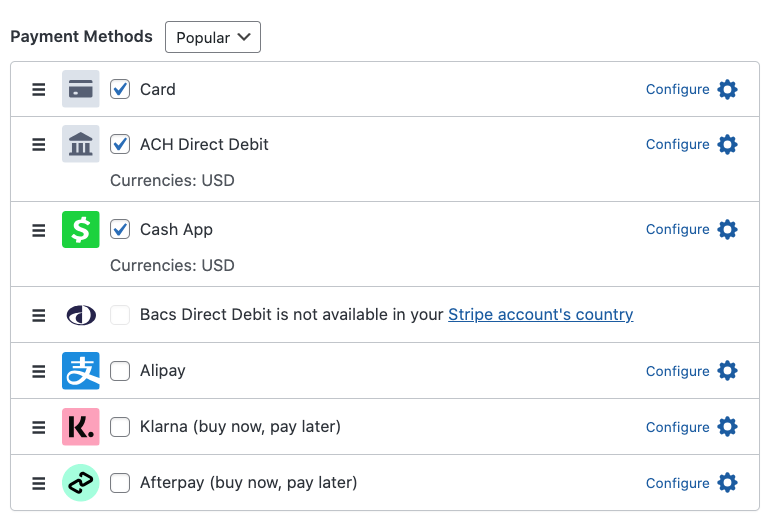Click Configure link for Cash App
The image size is (770, 519).
click(x=677, y=229)
